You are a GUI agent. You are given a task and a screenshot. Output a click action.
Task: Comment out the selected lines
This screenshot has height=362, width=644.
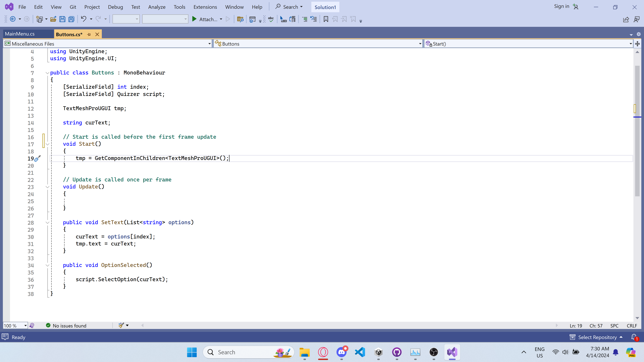[304, 19]
